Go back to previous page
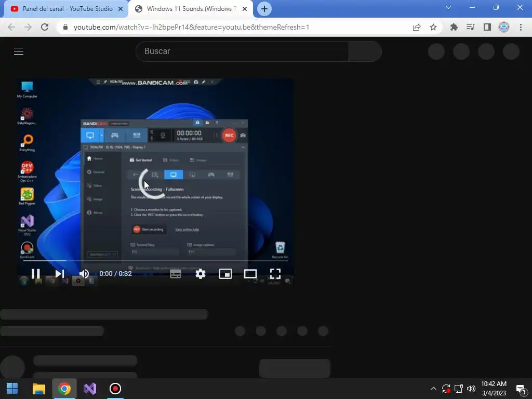This screenshot has width=532, height=399. [11, 27]
